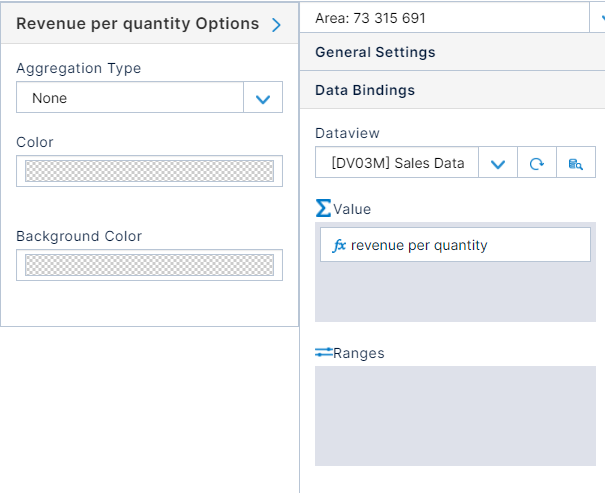Open the Aggregation Type dropdown arrow
The width and height of the screenshot is (605, 493).
[263, 98]
